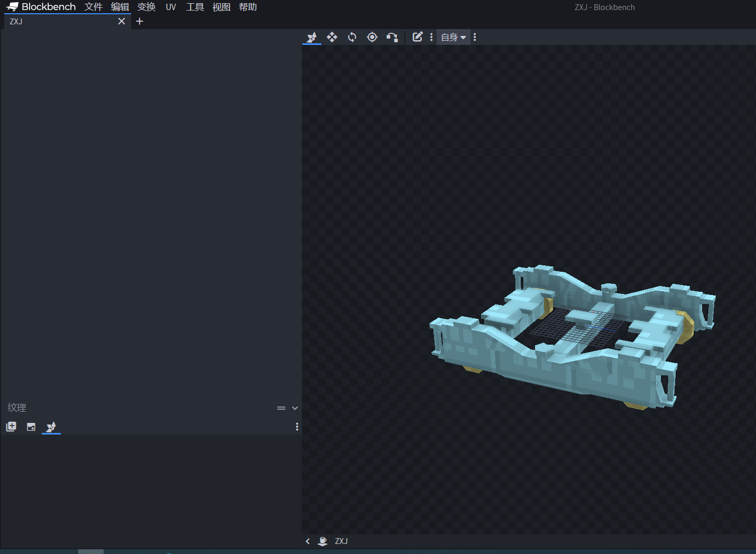The height and width of the screenshot is (554, 756).
Task: Open the UV menu
Action: pyautogui.click(x=171, y=7)
